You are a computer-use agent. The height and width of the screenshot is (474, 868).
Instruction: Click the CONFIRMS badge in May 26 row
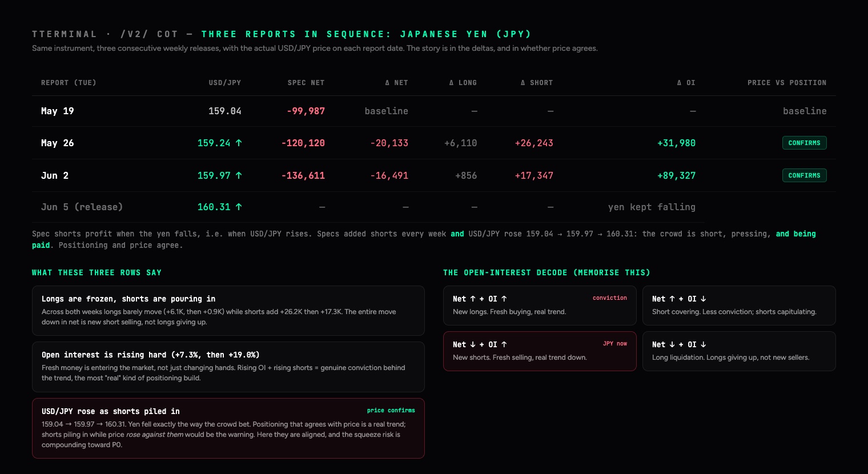click(x=804, y=143)
